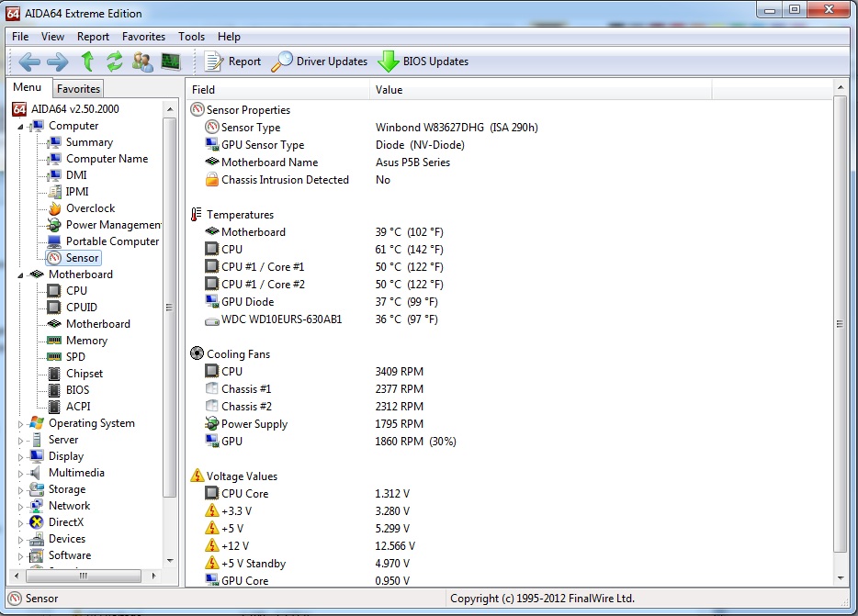858x616 pixels.
Task: Select Computer Name in the tree
Action: coord(107,159)
